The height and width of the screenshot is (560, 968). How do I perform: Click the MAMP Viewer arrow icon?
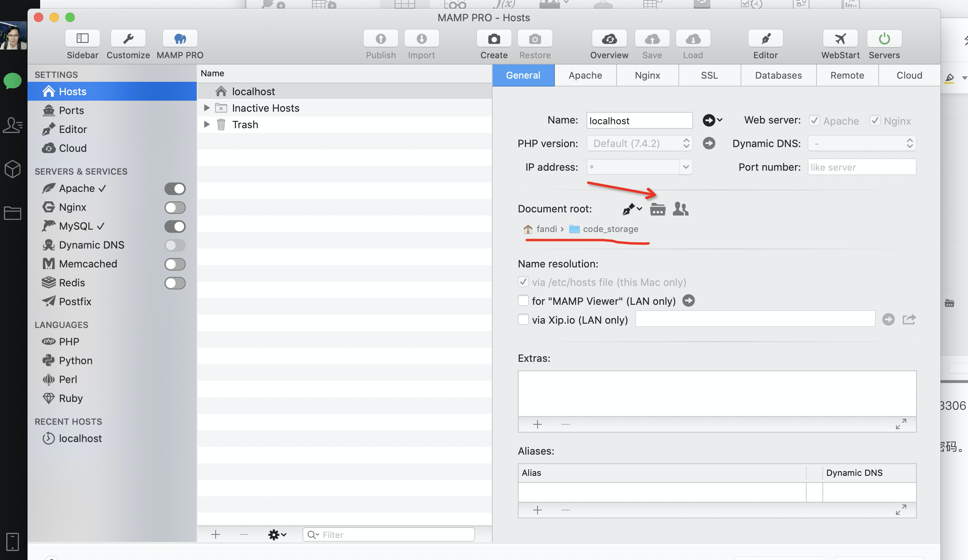coord(689,300)
